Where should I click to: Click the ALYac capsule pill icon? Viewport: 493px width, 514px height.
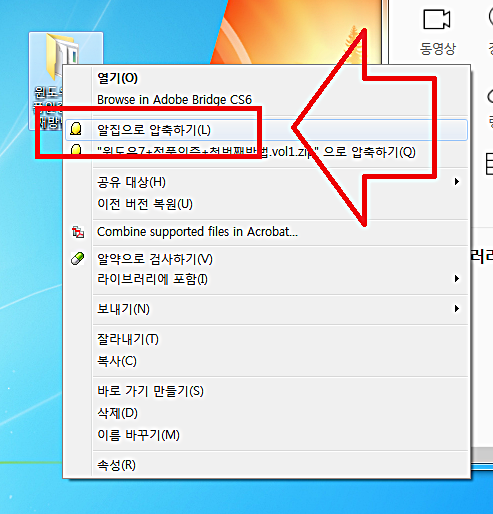coord(77,259)
